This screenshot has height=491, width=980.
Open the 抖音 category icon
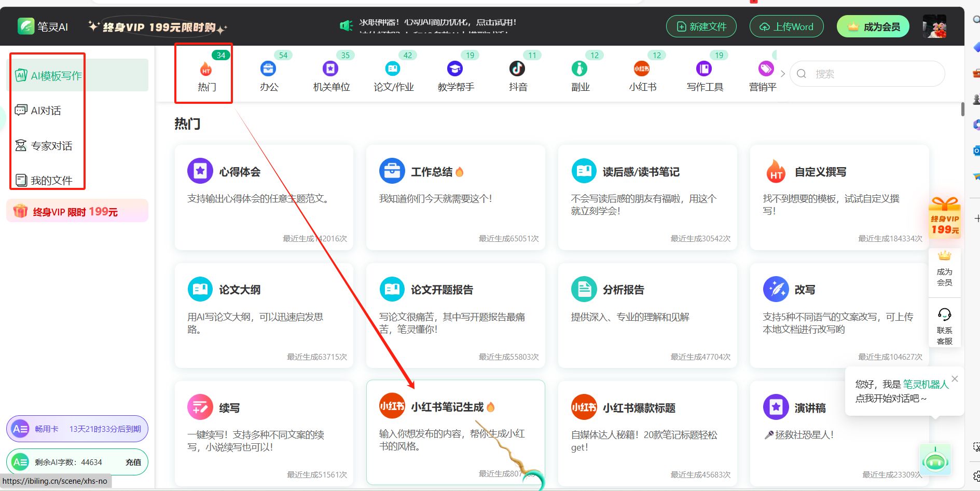[x=517, y=69]
